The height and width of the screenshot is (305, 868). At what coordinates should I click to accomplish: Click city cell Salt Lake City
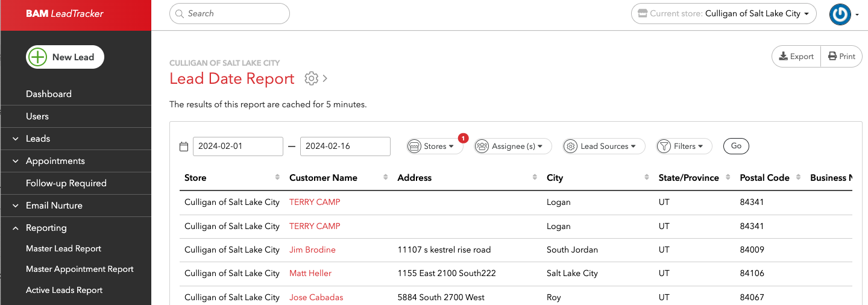(572, 273)
